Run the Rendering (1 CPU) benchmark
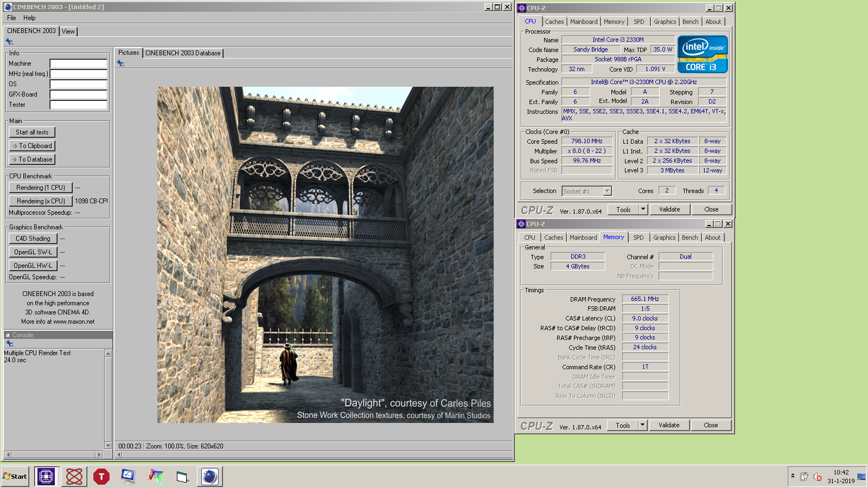The height and width of the screenshot is (488, 868). [x=41, y=188]
